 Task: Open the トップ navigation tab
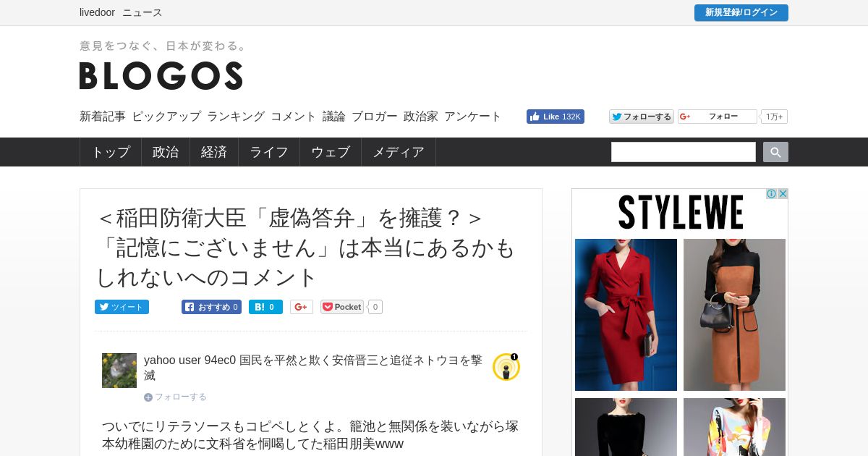pos(111,152)
